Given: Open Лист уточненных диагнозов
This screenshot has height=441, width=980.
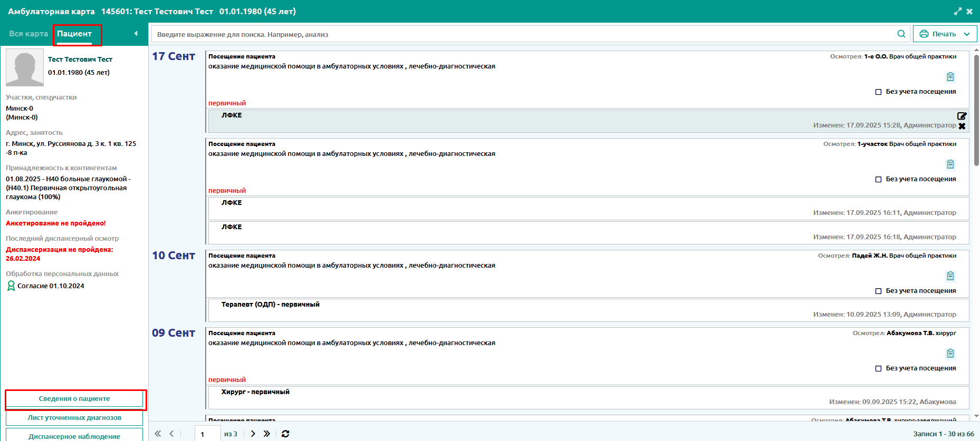Looking at the screenshot, I should coord(74,418).
